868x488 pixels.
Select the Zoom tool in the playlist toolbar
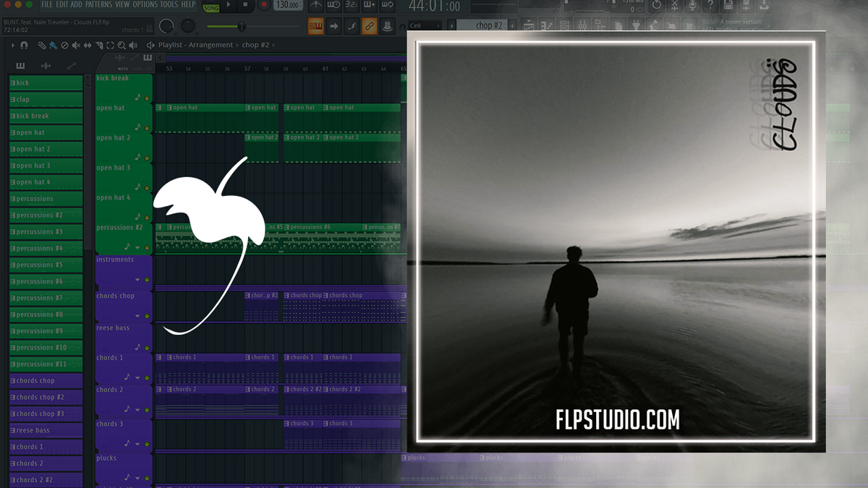[122, 44]
